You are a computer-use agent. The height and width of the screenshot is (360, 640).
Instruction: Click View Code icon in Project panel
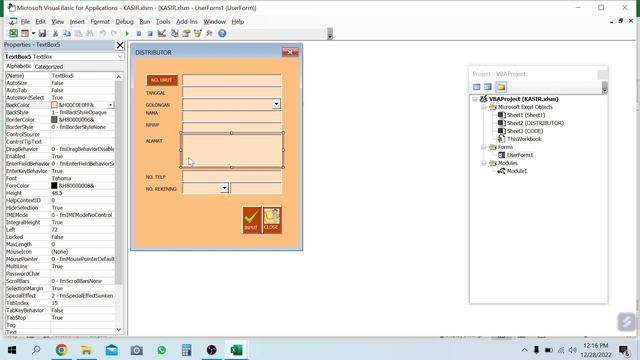pyautogui.click(x=476, y=87)
